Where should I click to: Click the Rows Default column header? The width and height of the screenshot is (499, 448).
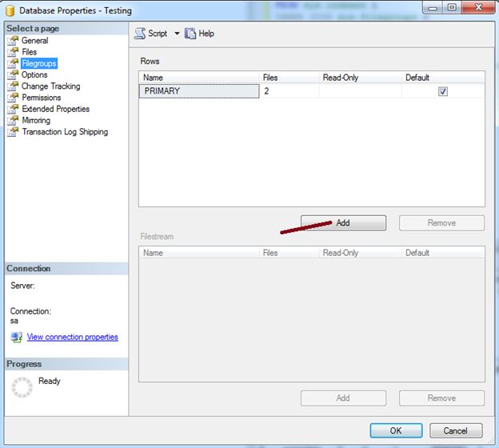pyautogui.click(x=443, y=78)
